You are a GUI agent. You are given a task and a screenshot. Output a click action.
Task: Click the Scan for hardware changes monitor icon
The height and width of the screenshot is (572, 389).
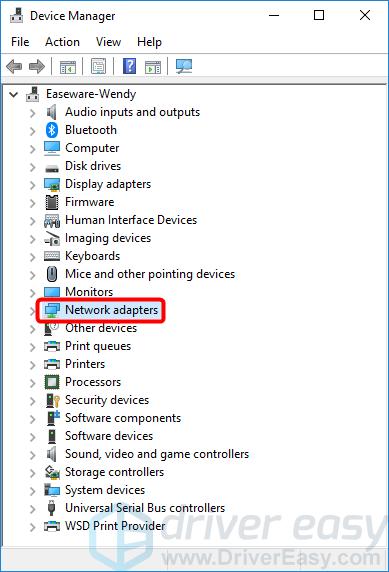pos(184,66)
